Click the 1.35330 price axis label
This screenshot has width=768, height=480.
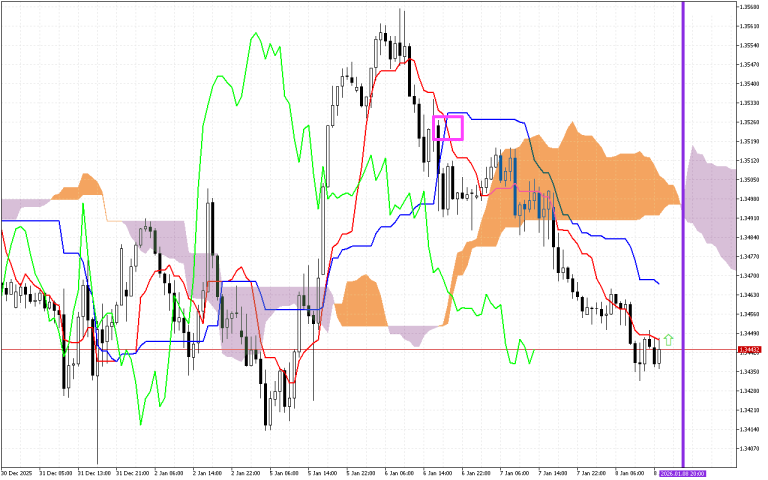coord(749,103)
